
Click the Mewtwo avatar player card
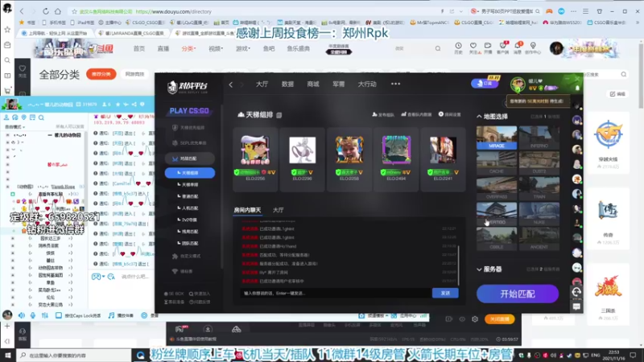303,159
